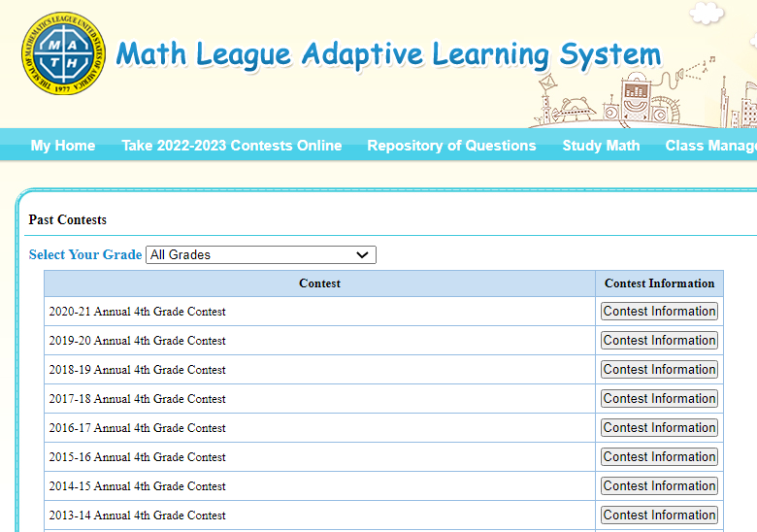The image size is (757, 532).
Task: Open Contest Information for 2015-16 4th Grade Contest
Action: pos(659,456)
